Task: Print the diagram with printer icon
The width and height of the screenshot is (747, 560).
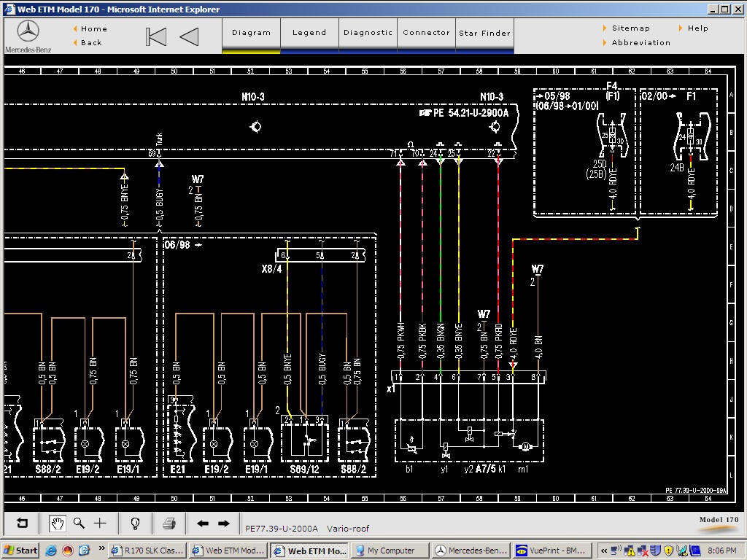Action: tap(169, 524)
